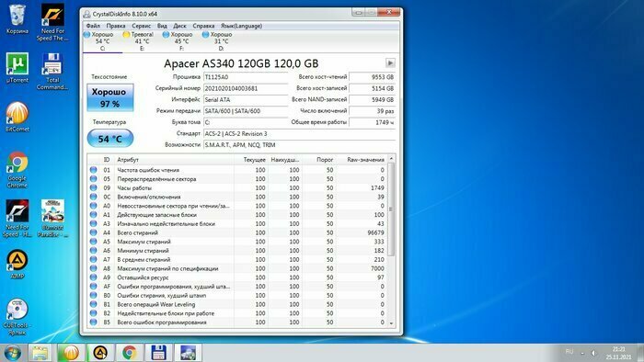This screenshot has width=644, height=362.
Task: Select disk E: tab with Тревога status
Action: click(142, 41)
